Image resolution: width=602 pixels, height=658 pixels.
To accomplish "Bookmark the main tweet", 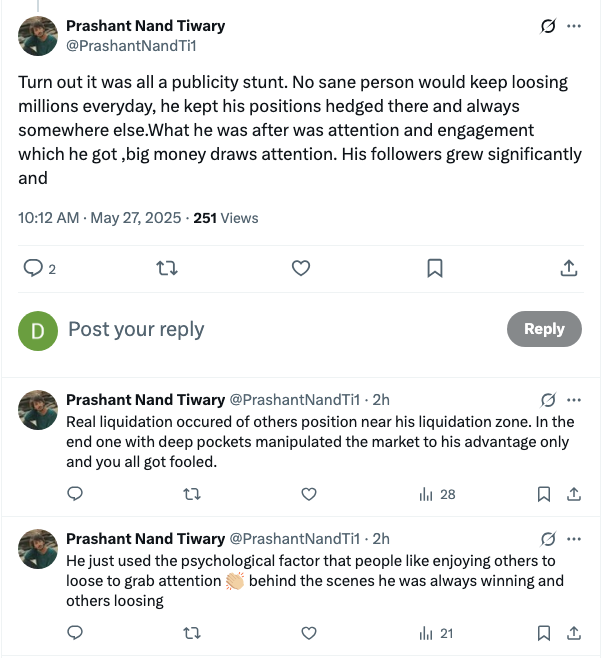I will pyautogui.click(x=435, y=268).
